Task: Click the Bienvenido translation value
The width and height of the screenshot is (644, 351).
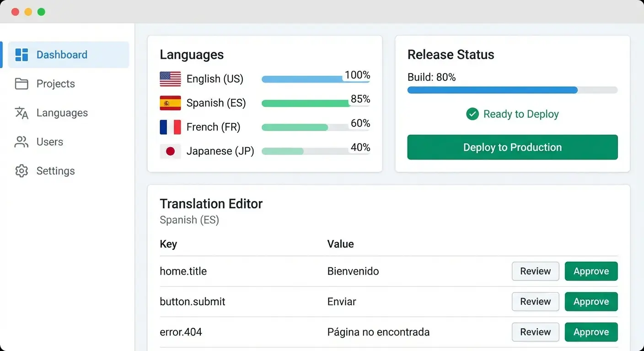Action: click(353, 271)
